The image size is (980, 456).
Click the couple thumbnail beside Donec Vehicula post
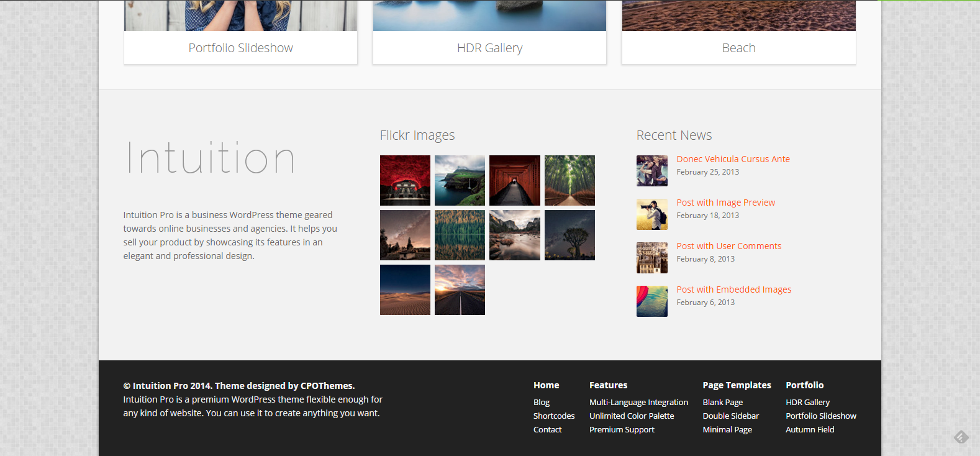[651, 171]
